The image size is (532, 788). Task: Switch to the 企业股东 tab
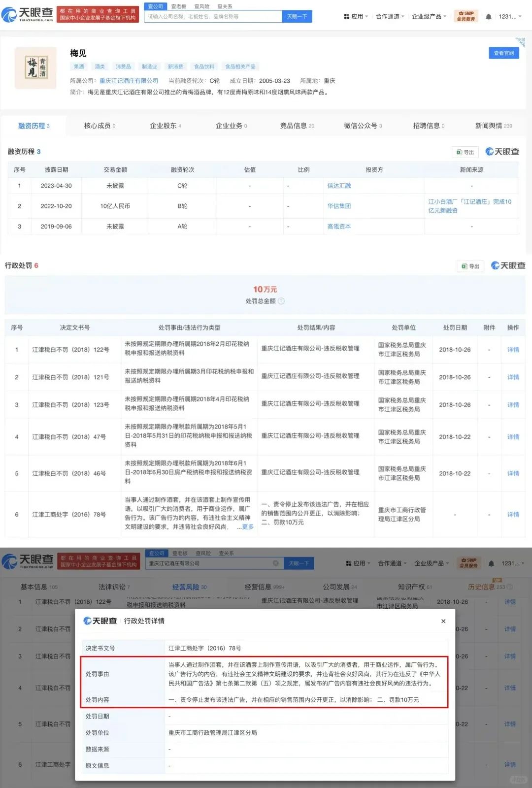click(166, 126)
